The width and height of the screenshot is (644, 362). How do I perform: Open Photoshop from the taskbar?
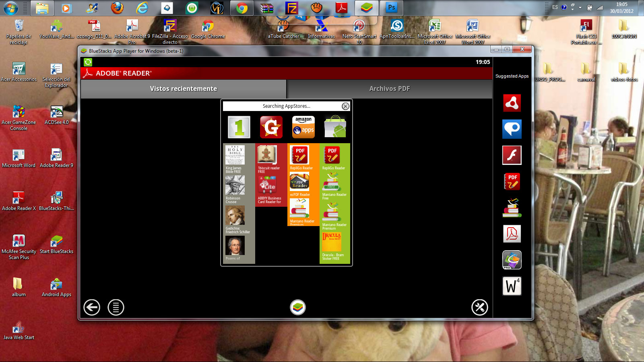point(392,8)
